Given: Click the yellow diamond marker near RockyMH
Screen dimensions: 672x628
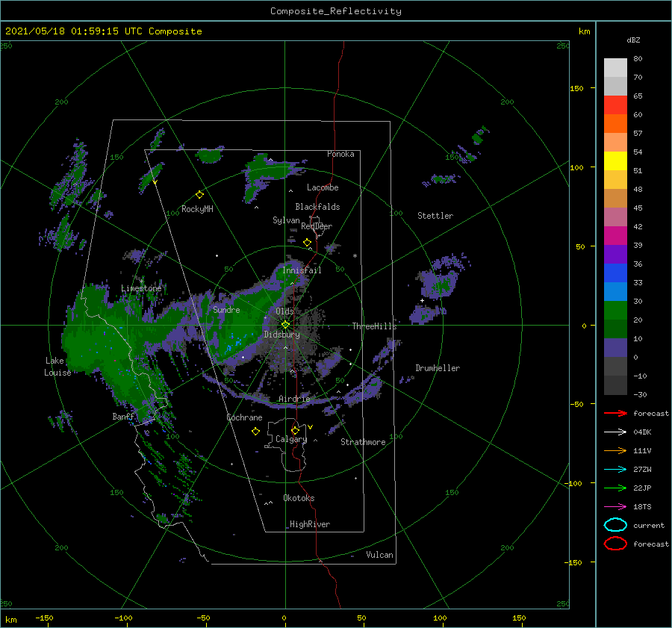Looking at the screenshot, I should 199,195.
